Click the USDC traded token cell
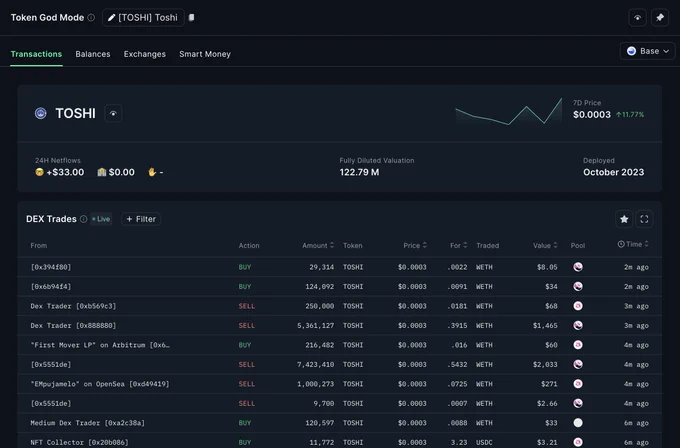 pyautogui.click(x=484, y=442)
